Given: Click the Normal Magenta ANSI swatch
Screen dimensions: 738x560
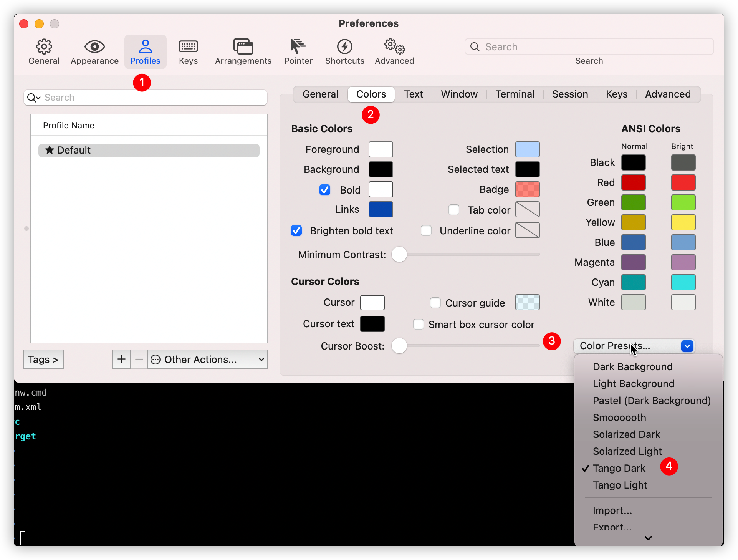Looking at the screenshot, I should click(633, 262).
